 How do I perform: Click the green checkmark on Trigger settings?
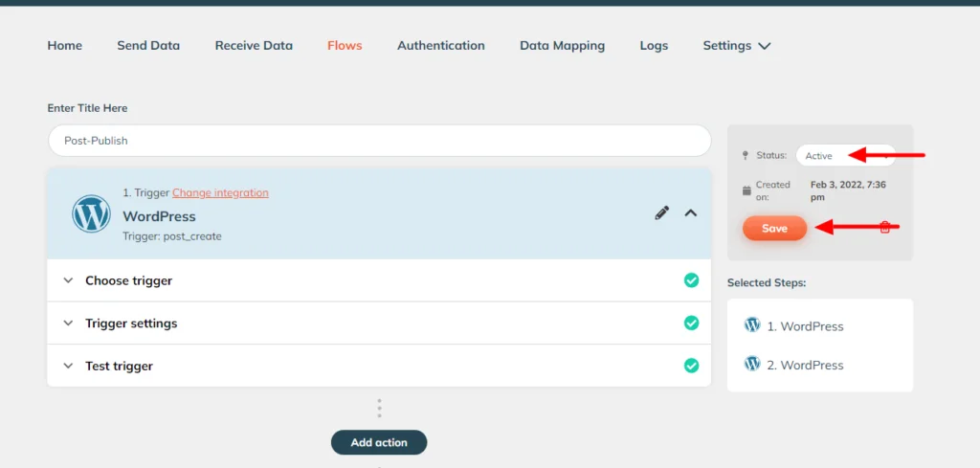pos(691,323)
